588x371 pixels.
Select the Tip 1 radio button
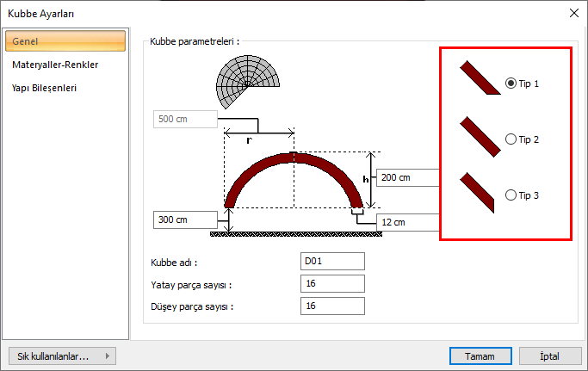511,83
